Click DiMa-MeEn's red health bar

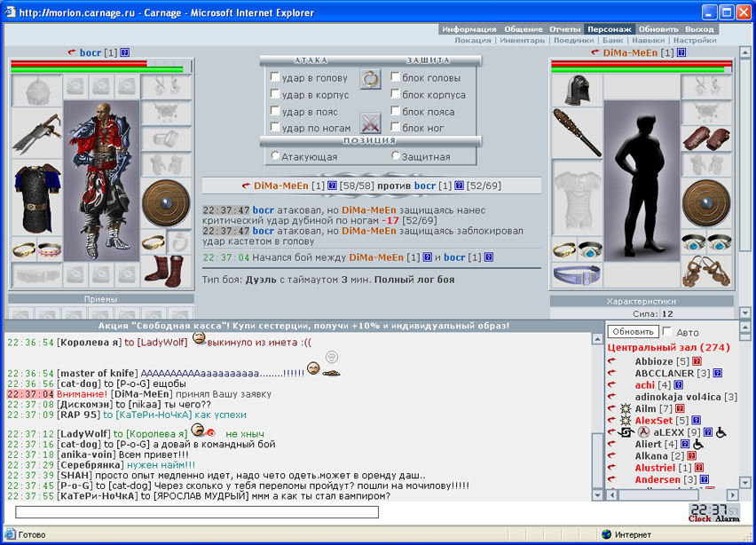tap(642, 63)
